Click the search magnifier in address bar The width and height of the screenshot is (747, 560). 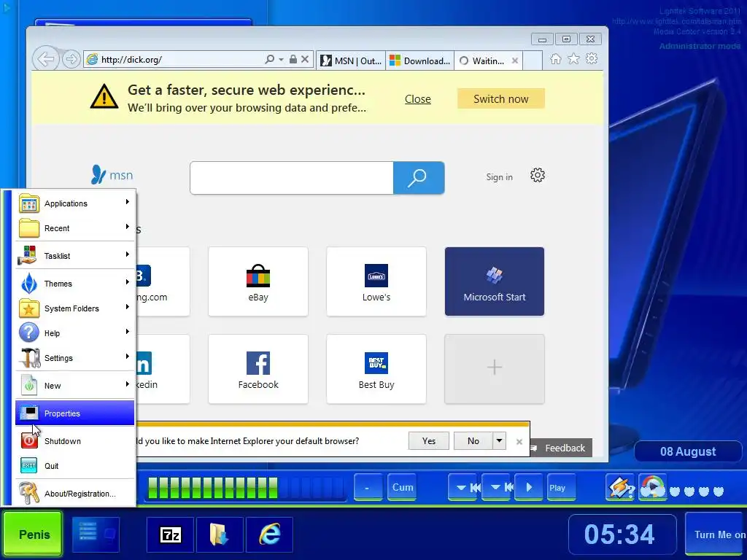[x=270, y=59]
